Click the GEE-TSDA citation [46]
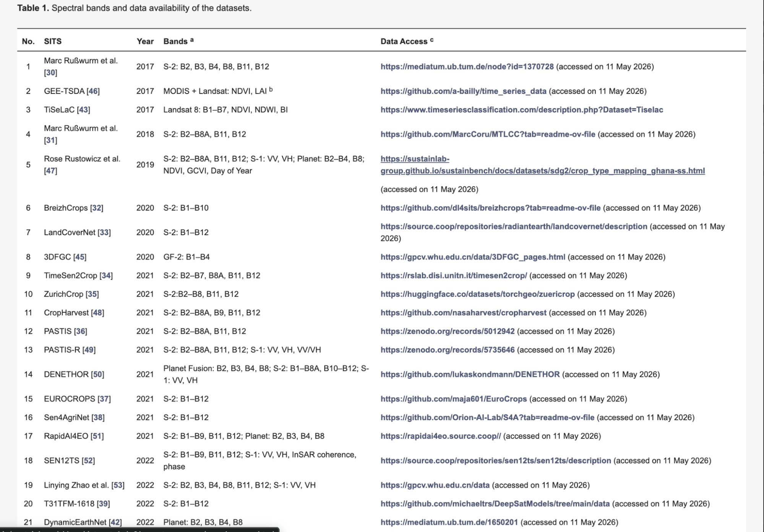764x532 pixels. pos(93,91)
